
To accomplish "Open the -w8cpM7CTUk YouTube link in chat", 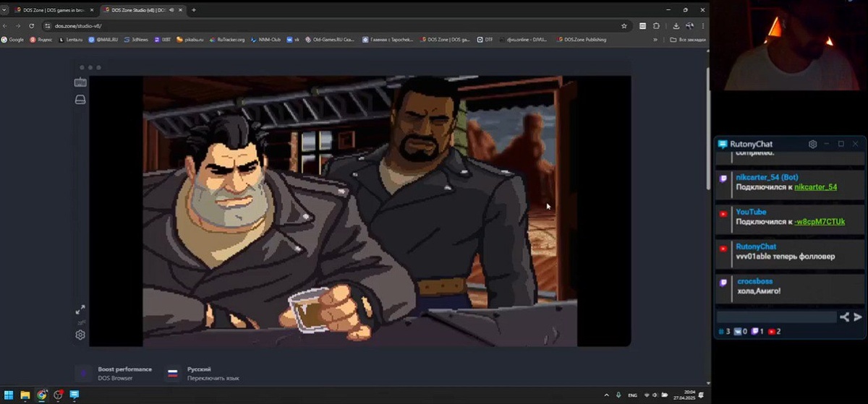I will (819, 222).
